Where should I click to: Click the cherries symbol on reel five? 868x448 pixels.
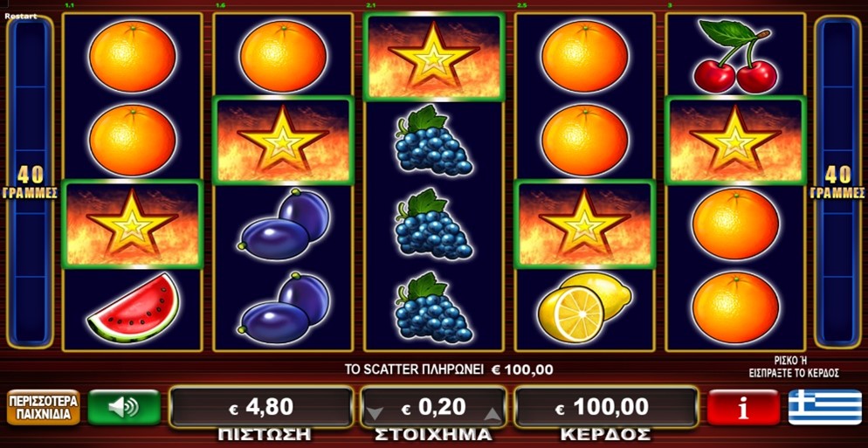[735, 57]
